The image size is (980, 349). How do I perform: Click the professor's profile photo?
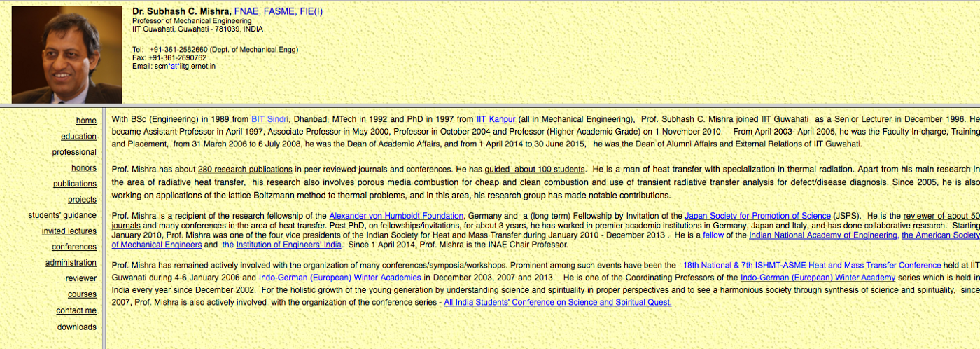[66, 54]
